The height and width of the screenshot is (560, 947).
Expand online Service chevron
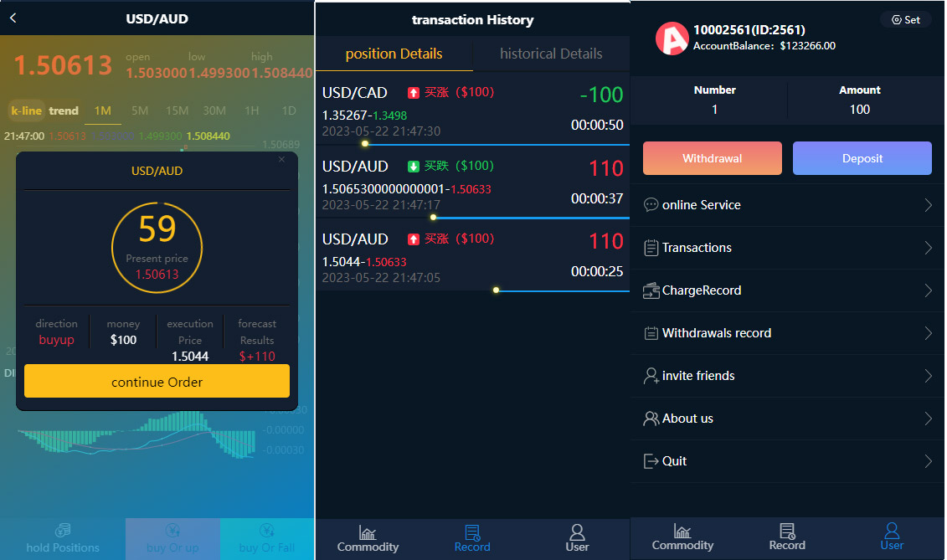929,205
